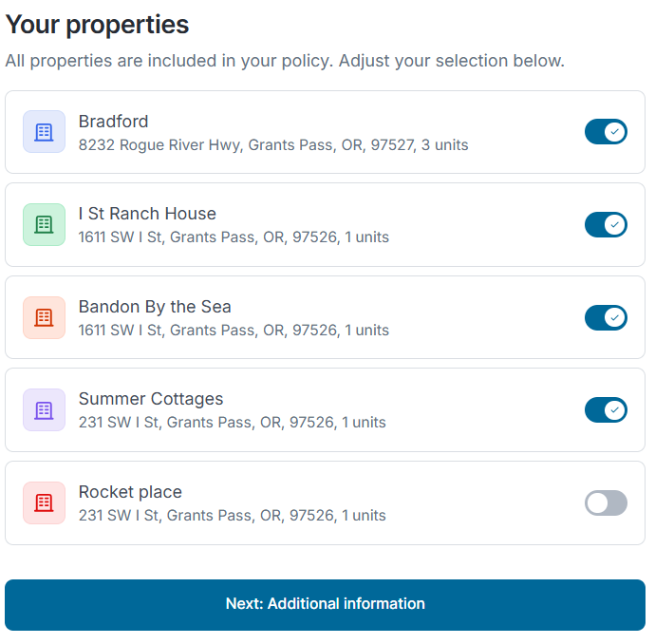The height and width of the screenshot is (644, 655).
Task: Click the purple building icon for Summer Cottages
Action: click(x=44, y=410)
